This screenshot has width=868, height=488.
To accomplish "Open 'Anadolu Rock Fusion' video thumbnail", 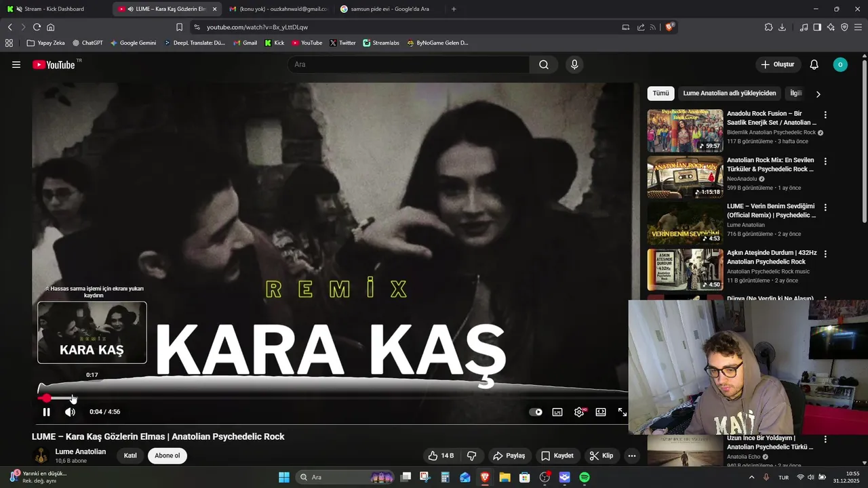I will click(685, 131).
